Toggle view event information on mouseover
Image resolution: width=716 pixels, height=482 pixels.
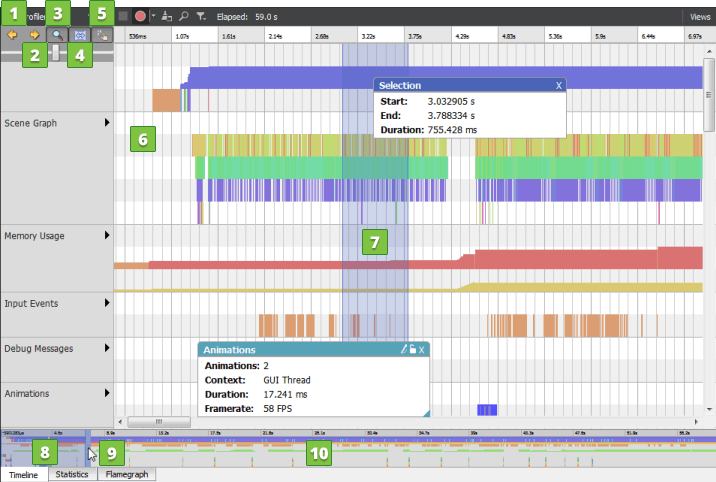point(101,34)
